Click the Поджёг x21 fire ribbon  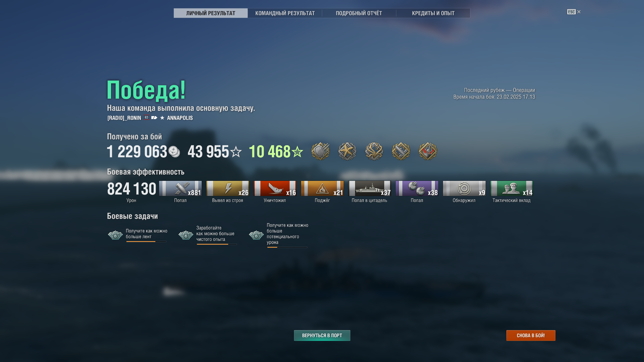322,188
